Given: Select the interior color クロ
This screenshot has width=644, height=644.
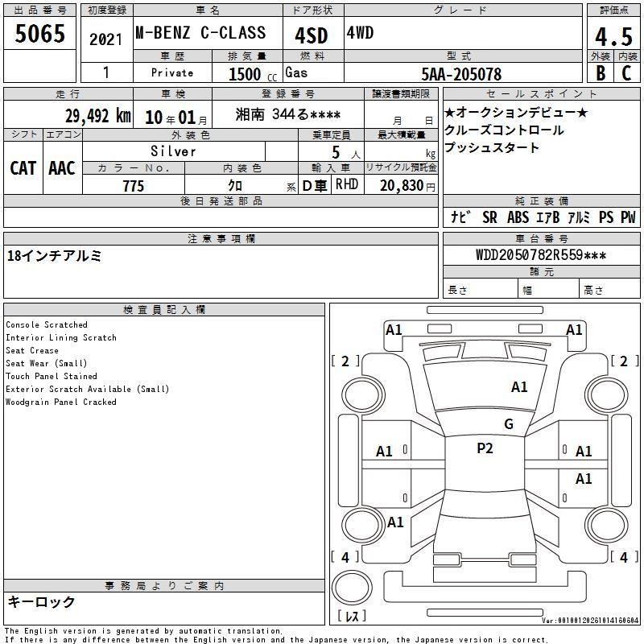Looking at the screenshot, I should click(x=235, y=186).
